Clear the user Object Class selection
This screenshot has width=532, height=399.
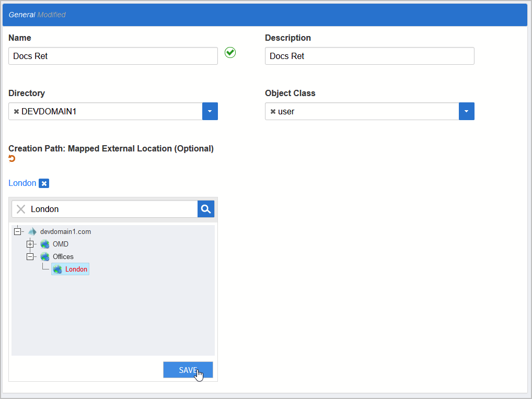click(x=273, y=111)
